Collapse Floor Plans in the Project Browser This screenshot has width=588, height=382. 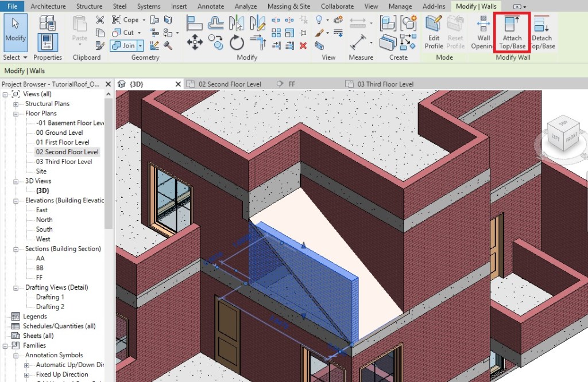pos(16,113)
